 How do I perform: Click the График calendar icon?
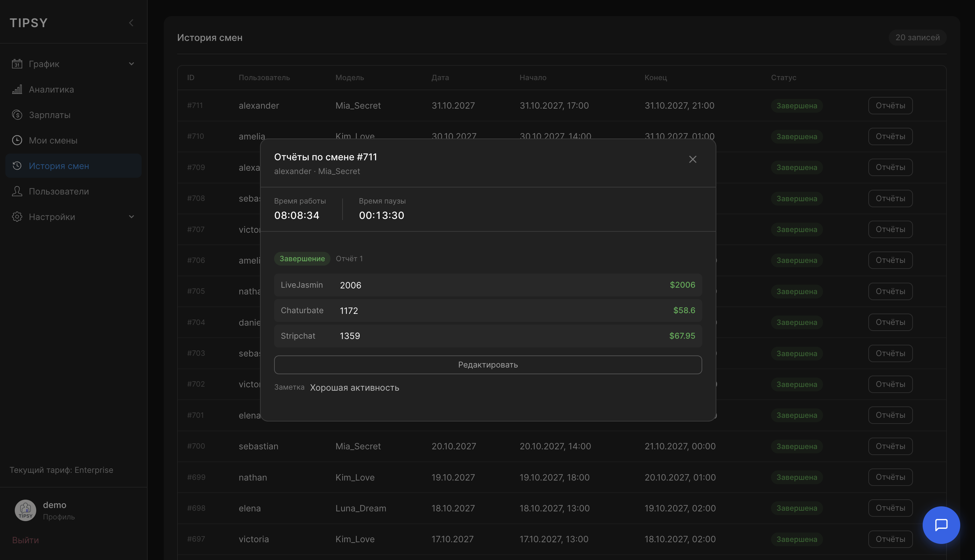tap(17, 63)
